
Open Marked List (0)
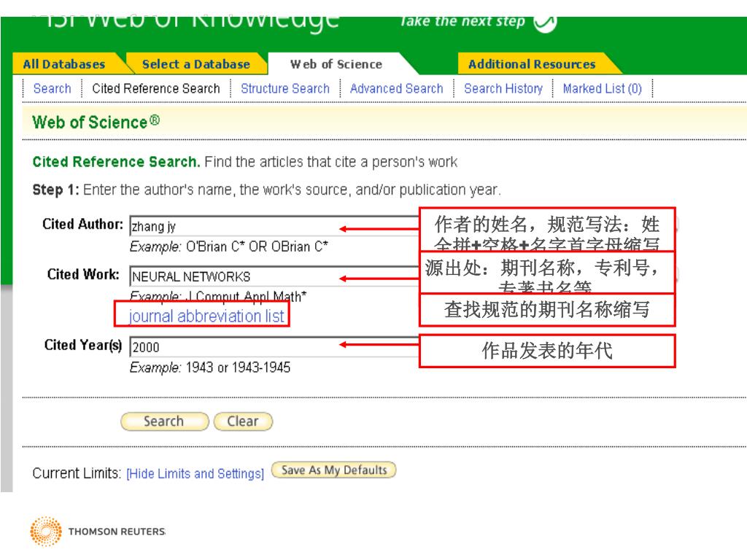[x=602, y=88]
